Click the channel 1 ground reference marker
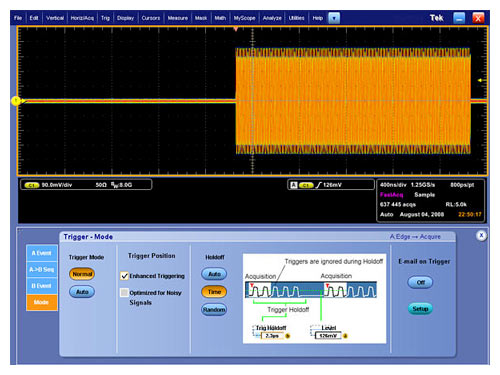This screenshot has width=500, height=375. [16, 101]
